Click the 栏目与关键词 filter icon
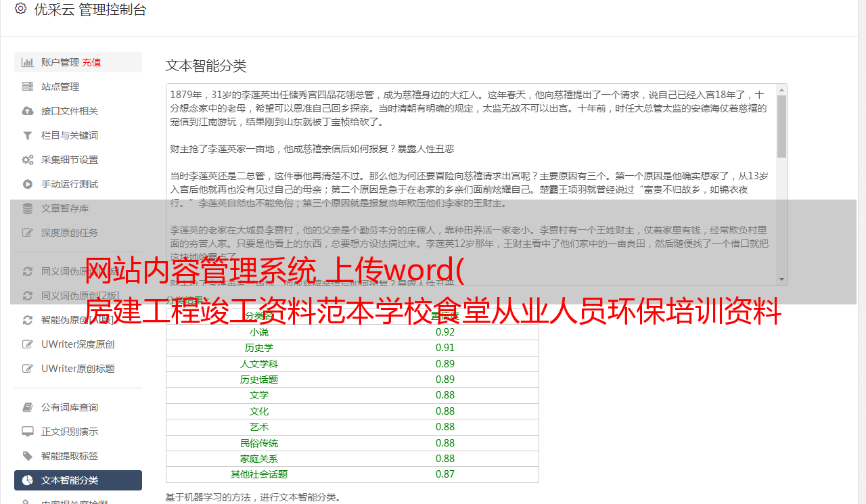Screen dimensions: 866x504 tap(28, 135)
